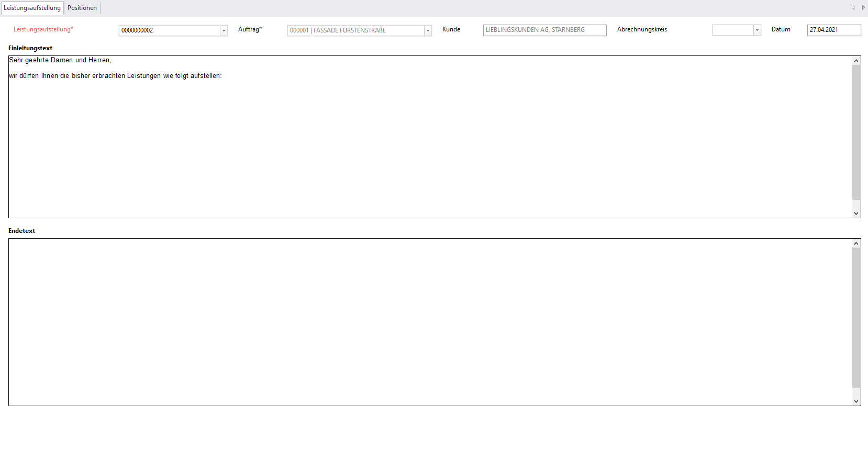Expand the Auftrag dropdown arrow

pos(428,30)
